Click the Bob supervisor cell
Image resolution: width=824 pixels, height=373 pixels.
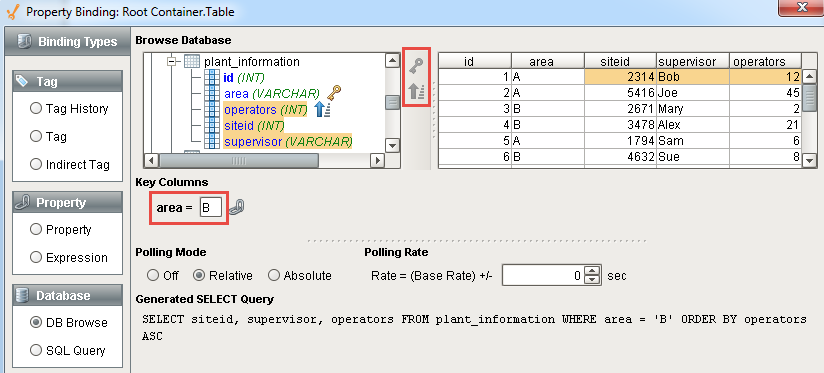coord(693,77)
